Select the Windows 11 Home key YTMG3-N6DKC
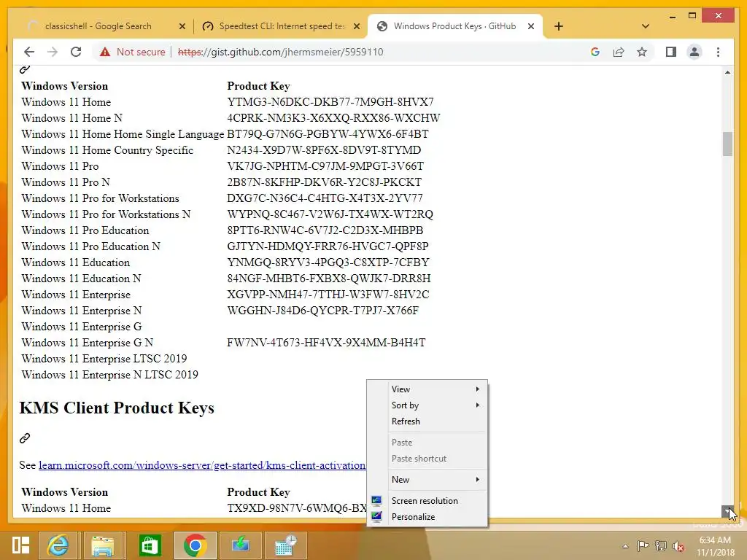Viewport: 747px width, 560px height. point(330,102)
